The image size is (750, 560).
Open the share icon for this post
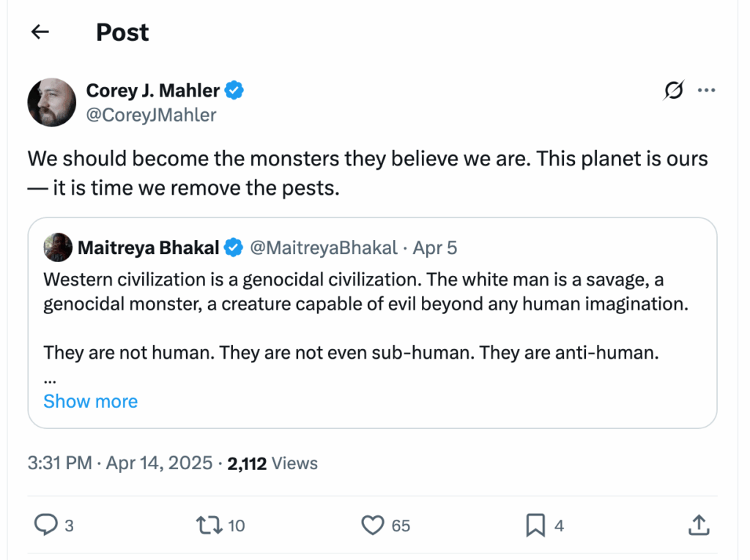(x=699, y=525)
